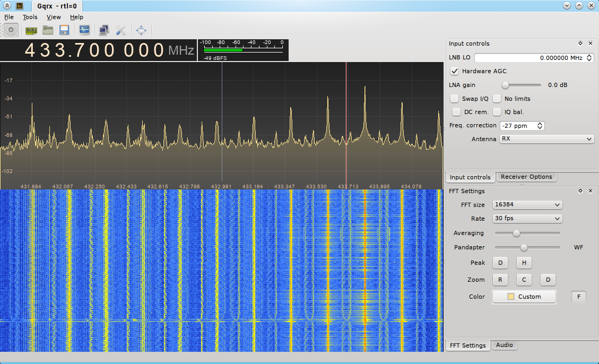The height and width of the screenshot is (364, 599).
Task: Open the Antenna dropdown showing RX
Action: point(546,138)
